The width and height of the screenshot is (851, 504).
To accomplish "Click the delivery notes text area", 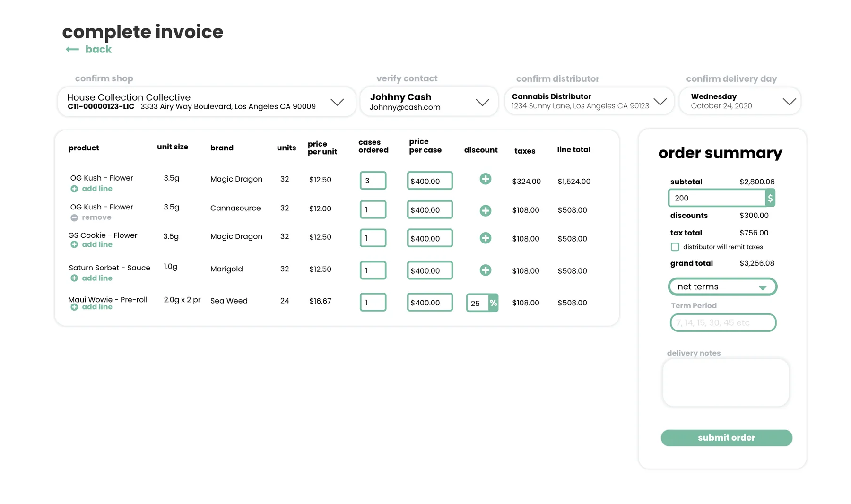I will tap(726, 382).
